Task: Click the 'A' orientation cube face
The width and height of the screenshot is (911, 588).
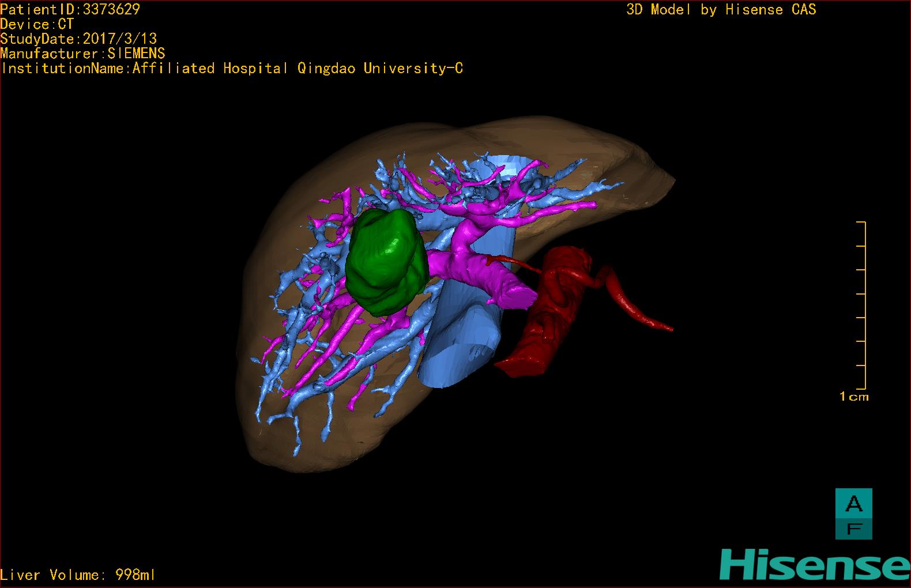Action: click(854, 503)
